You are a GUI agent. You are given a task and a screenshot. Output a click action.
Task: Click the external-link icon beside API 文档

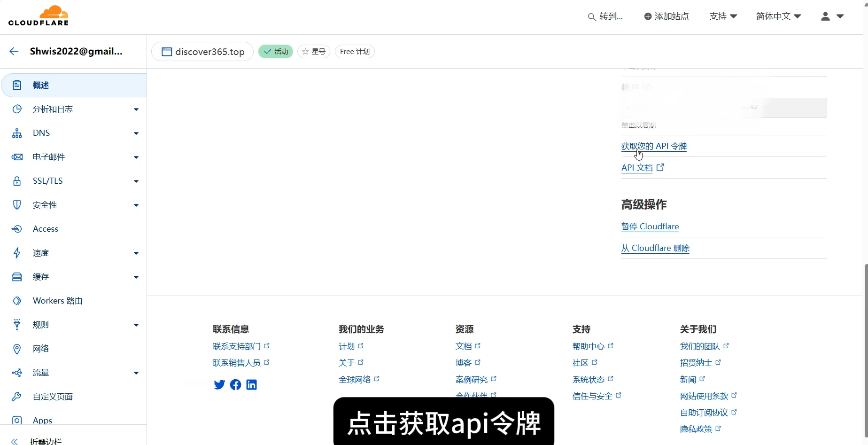tap(660, 167)
